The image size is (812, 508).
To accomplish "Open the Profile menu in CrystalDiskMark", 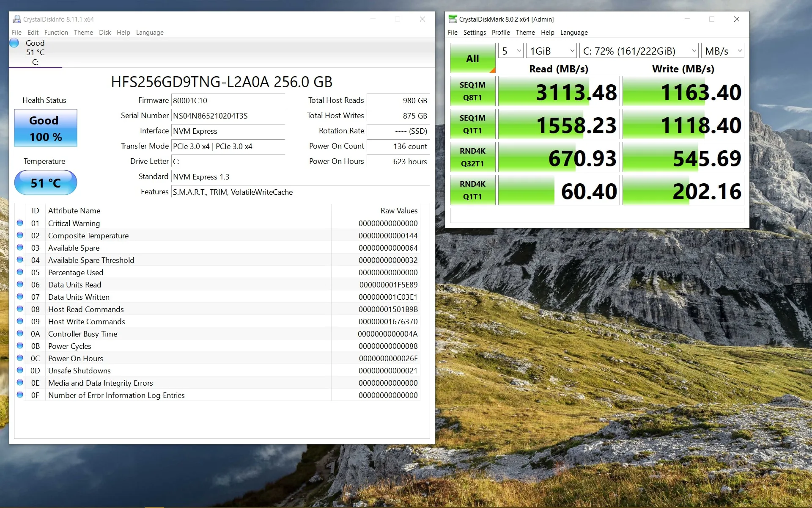I will (501, 33).
